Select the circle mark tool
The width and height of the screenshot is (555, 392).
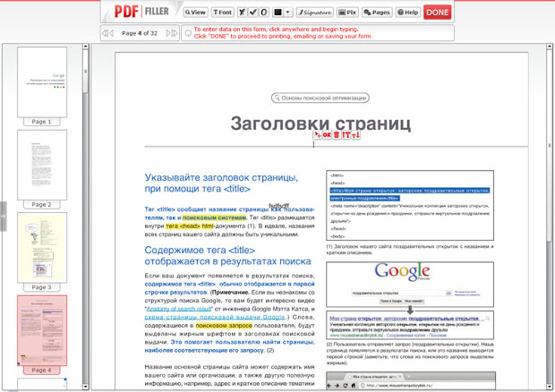tap(263, 13)
